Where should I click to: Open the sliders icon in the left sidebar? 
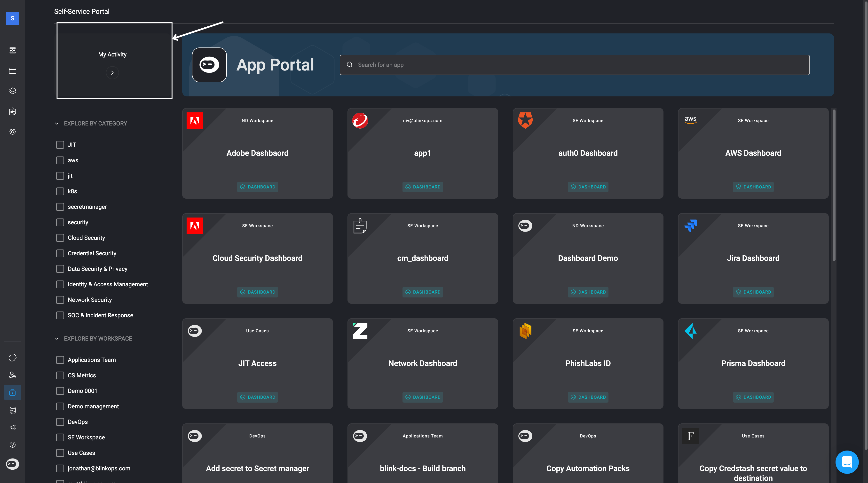pyautogui.click(x=12, y=51)
